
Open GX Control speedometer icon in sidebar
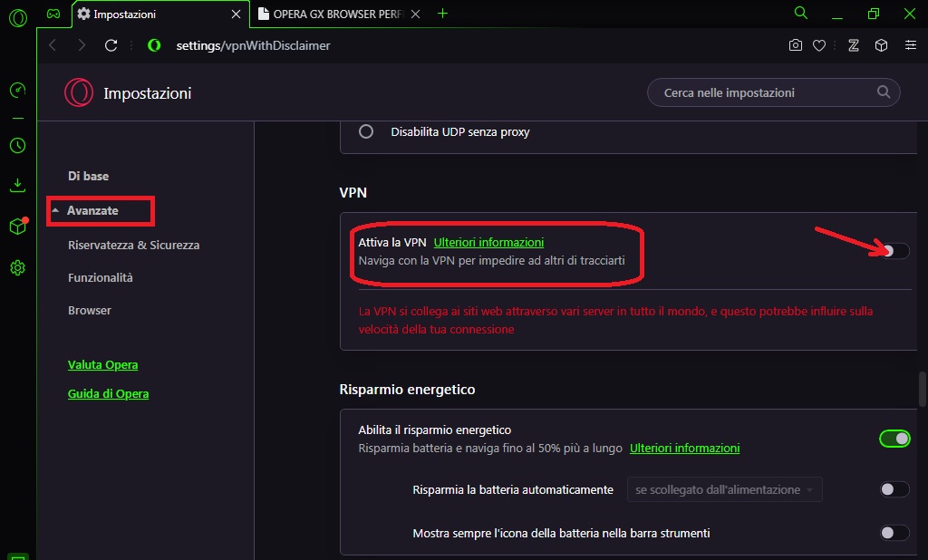click(x=18, y=90)
